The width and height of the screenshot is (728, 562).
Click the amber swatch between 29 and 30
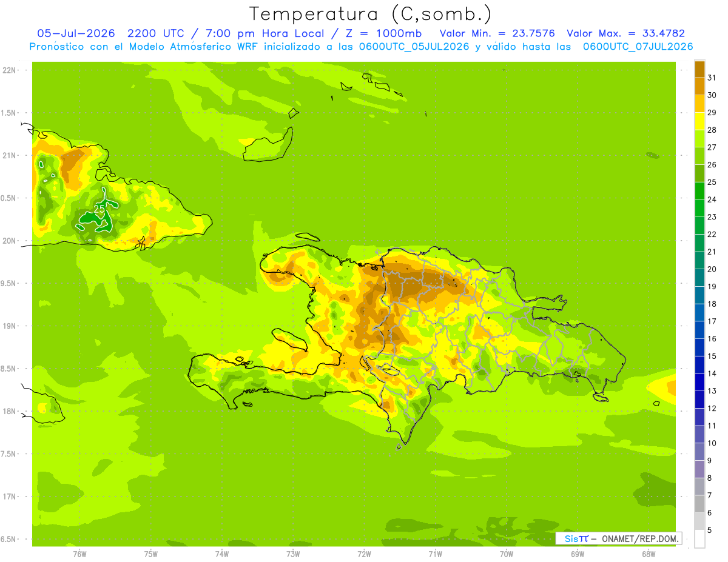pos(699,104)
